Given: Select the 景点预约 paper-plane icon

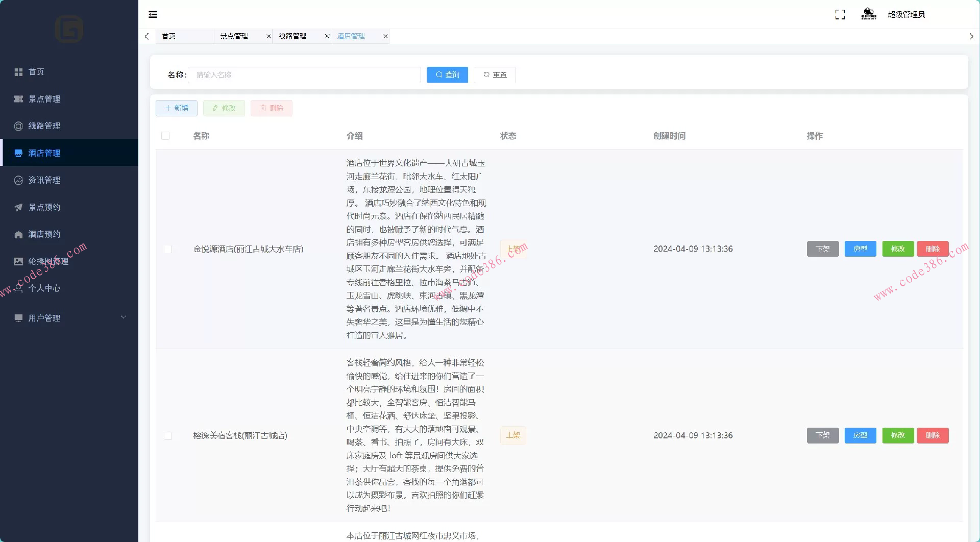Looking at the screenshot, I should point(18,207).
